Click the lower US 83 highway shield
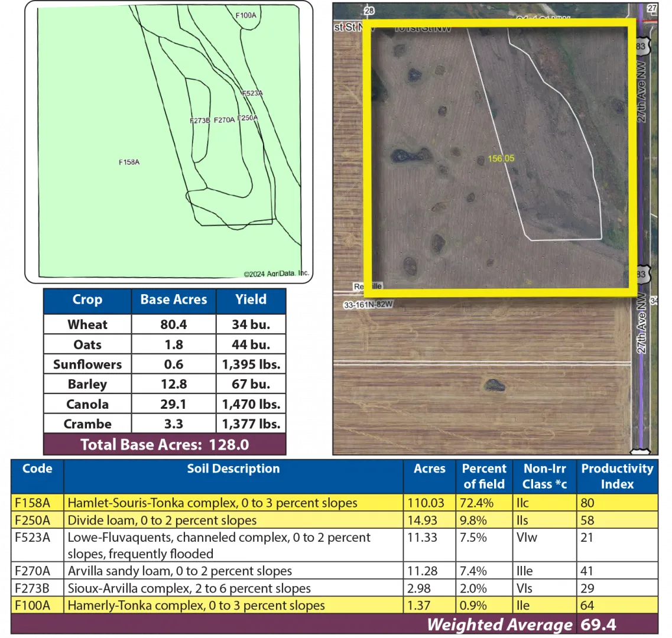This screenshot has width=672, height=638. [643, 274]
